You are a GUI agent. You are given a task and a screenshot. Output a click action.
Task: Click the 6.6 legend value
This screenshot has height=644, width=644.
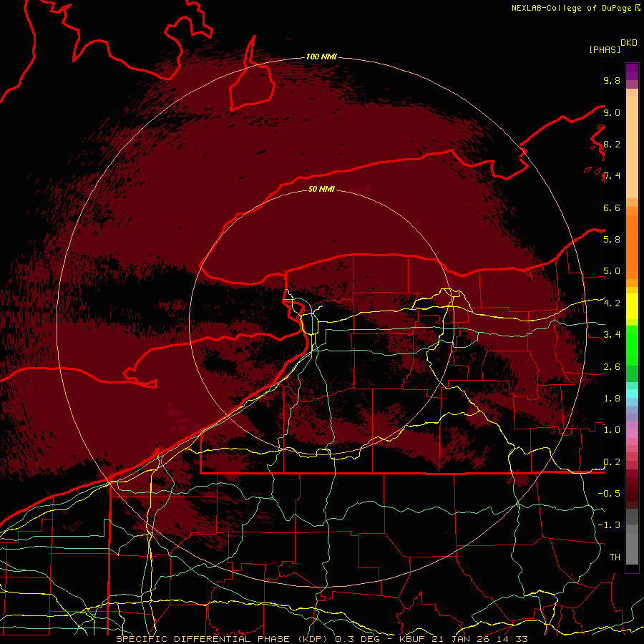(612, 208)
